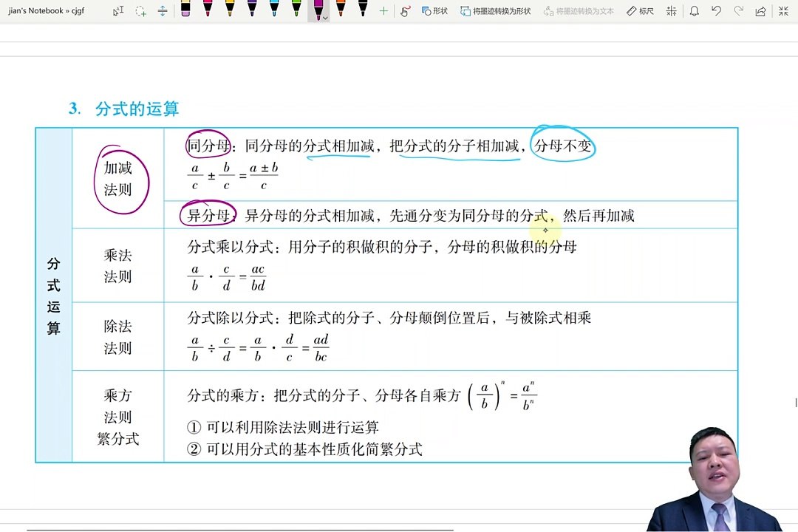Toggle draw with touch mode

(x=405, y=10)
